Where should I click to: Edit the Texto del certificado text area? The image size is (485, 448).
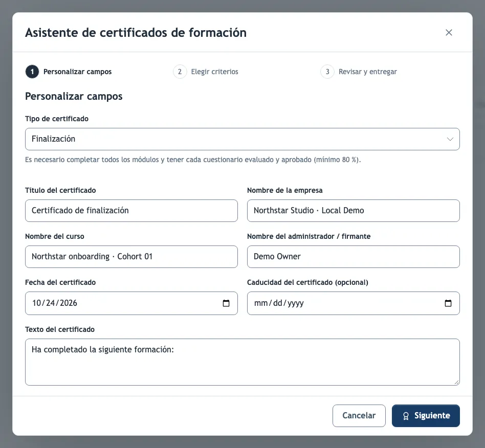242,362
